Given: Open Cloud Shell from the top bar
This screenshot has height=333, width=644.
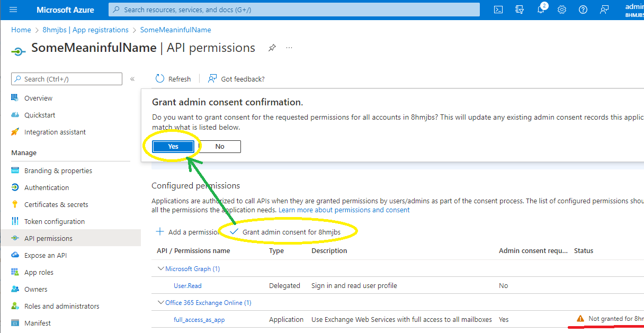Looking at the screenshot, I should coord(498,10).
